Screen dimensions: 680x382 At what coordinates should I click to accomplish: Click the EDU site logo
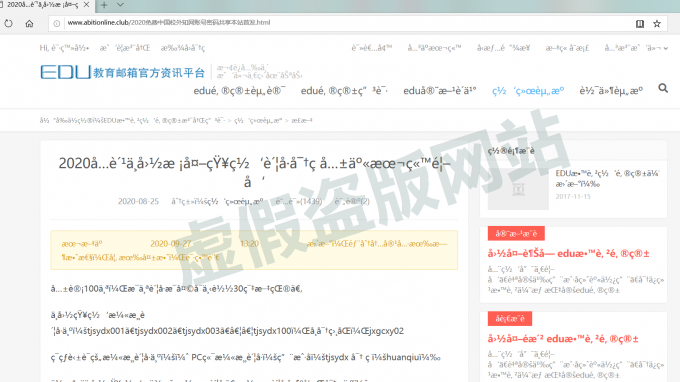tap(122, 72)
